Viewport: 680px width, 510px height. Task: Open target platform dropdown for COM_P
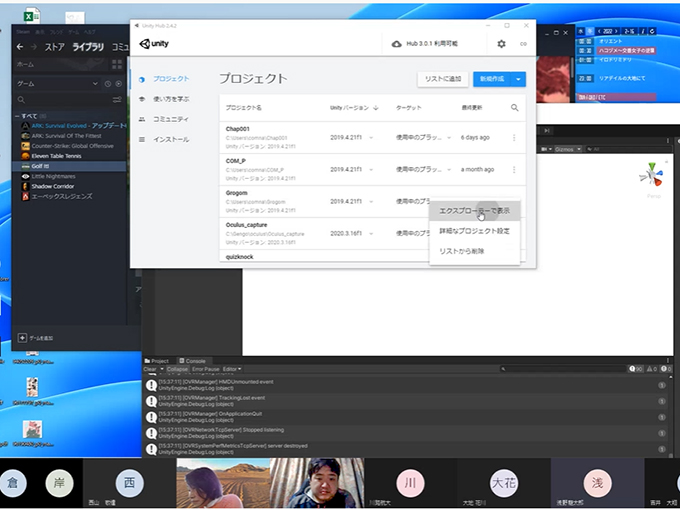pyautogui.click(x=449, y=170)
